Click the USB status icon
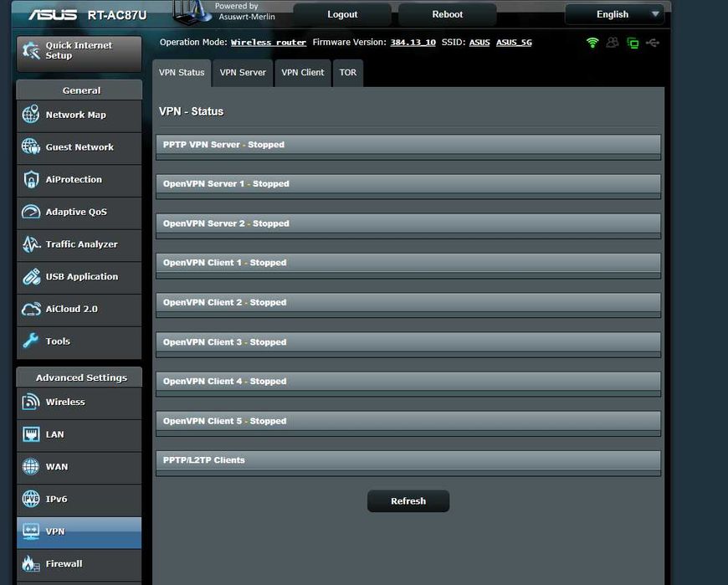Viewport: 728px width, 585px height. [x=653, y=43]
